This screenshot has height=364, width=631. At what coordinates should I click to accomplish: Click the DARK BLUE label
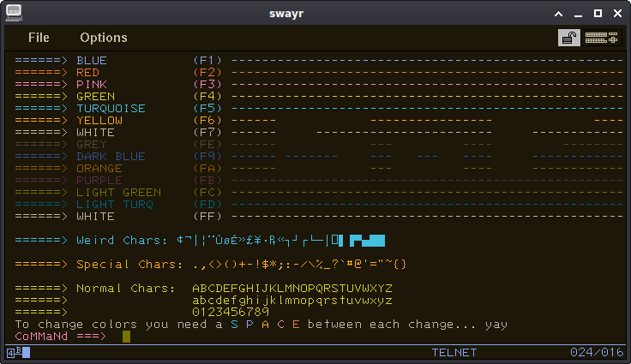[x=111, y=157]
